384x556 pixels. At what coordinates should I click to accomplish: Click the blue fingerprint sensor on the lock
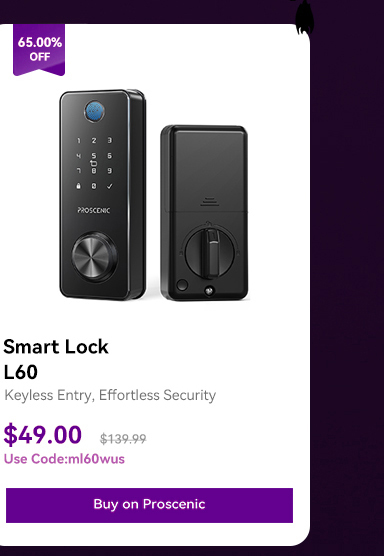pyautogui.click(x=94, y=111)
